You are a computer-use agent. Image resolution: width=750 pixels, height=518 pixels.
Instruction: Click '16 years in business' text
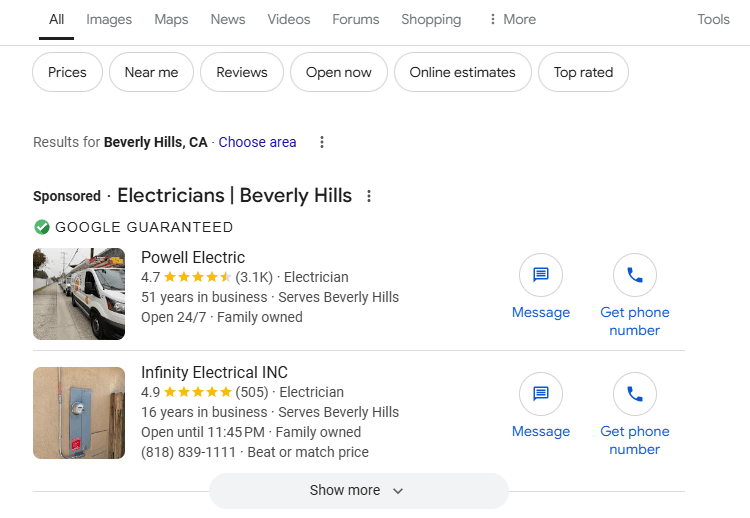tap(204, 412)
